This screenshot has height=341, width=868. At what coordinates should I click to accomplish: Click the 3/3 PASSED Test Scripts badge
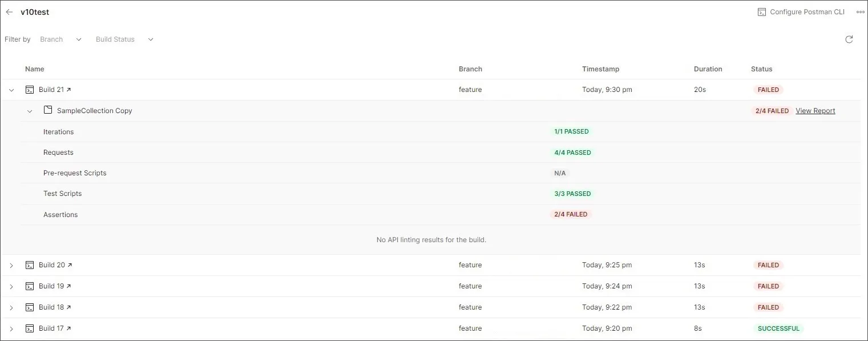pos(572,194)
